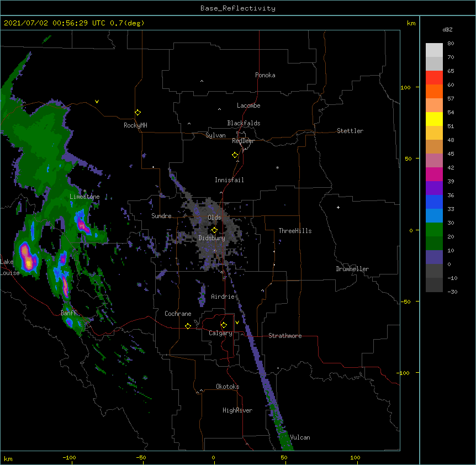
Task: Click the HighRiver city label
Action: tap(237, 410)
